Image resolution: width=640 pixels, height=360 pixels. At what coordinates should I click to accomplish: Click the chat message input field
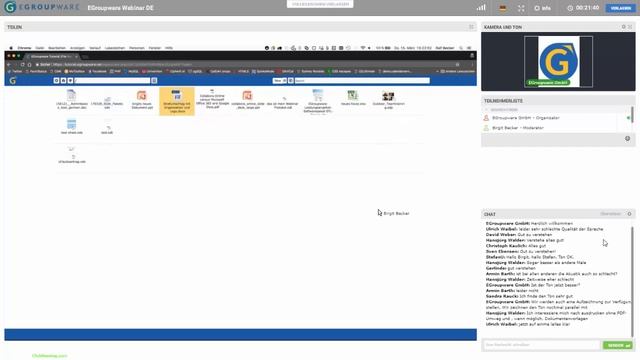[541, 345]
